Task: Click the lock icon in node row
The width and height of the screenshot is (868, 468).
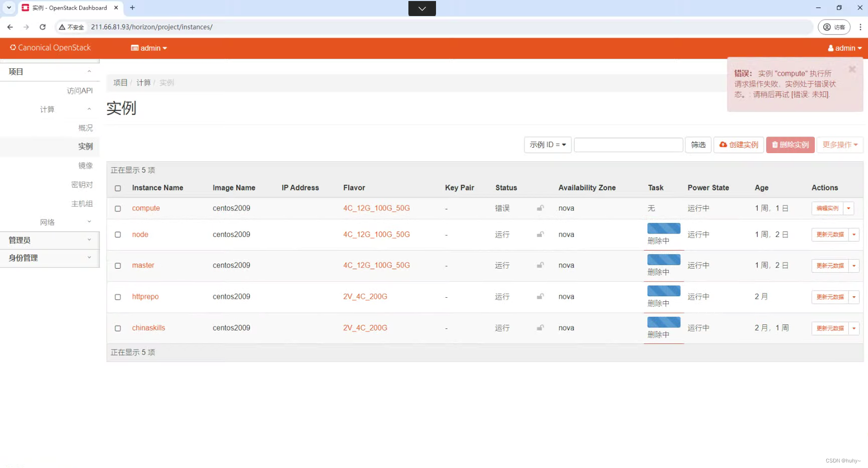Action: [x=540, y=234]
